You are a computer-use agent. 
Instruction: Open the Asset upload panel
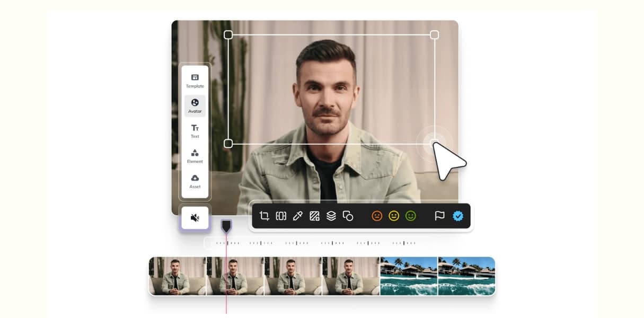point(195,181)
